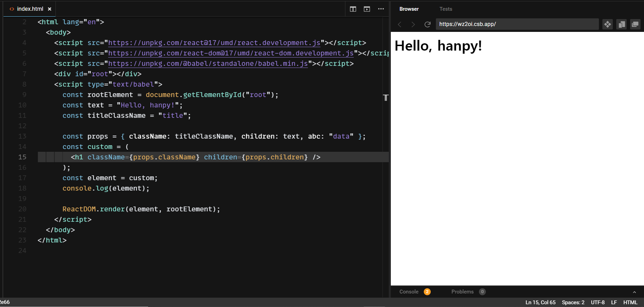This screenshot has height=307, width=644.
Task: Click line number 15 in the gutter
Action: [22, 157]
